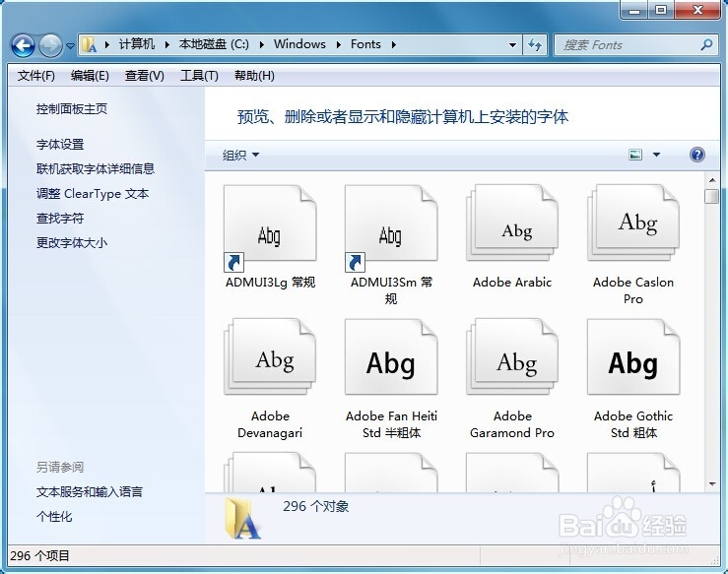Select the Adobe Garamond Pro font icon
728x574 pixels.
(x=512, y=356)
